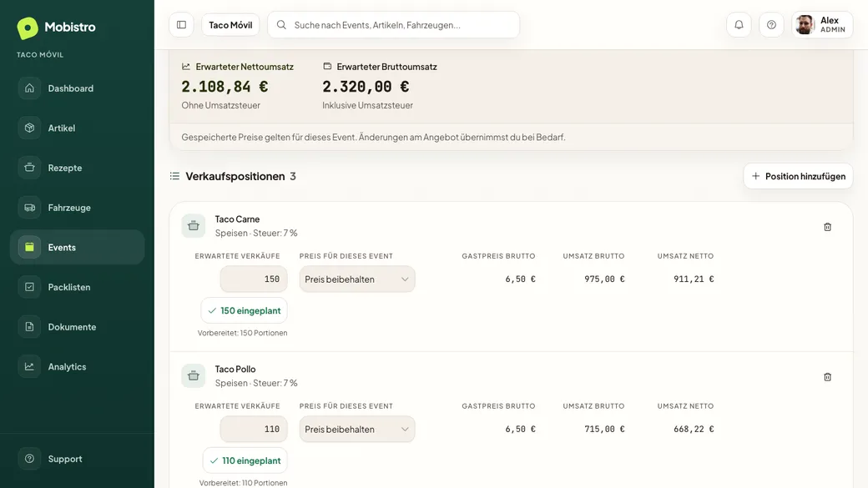This screenshot has height=488, width=868.
Task: Edit Taco Carne expected sales field 150
Action: coord(254,279)
